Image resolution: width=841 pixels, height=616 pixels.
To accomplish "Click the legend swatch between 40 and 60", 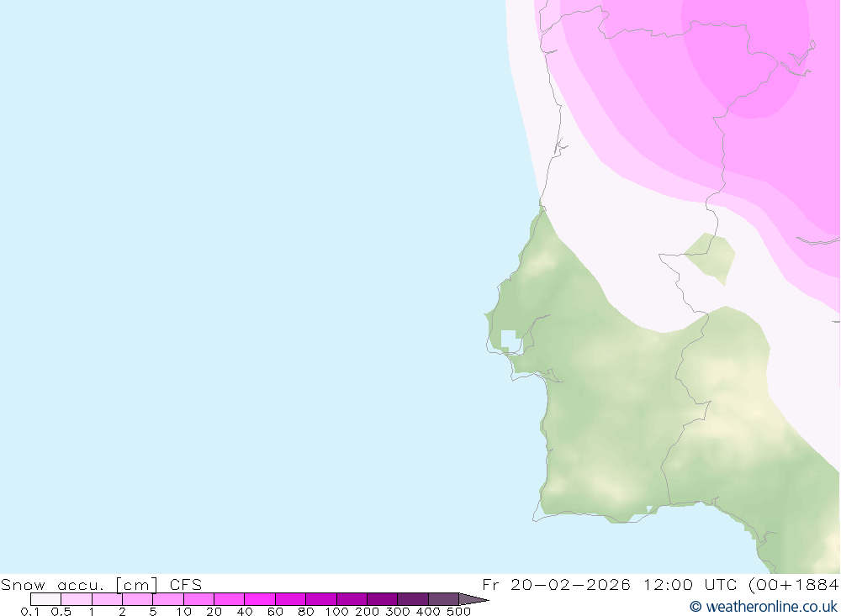I will coord(260,599).
